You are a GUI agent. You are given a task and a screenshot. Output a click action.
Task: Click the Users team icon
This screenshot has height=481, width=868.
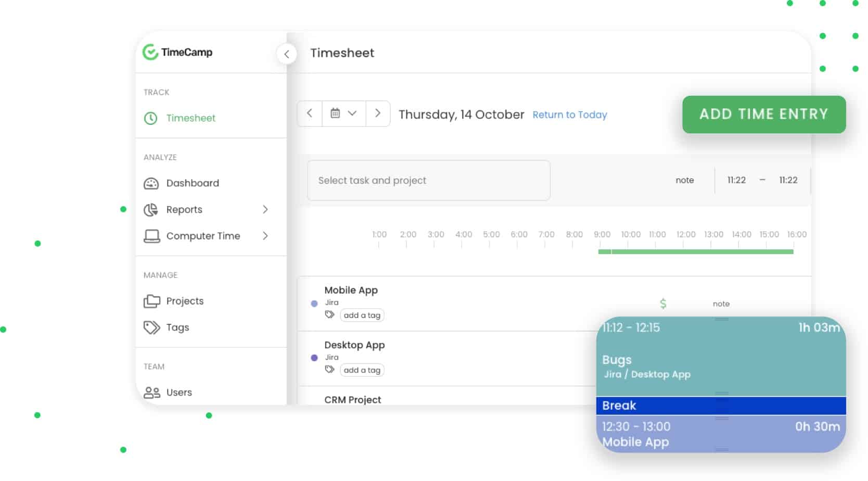click(x=151, y=393)
